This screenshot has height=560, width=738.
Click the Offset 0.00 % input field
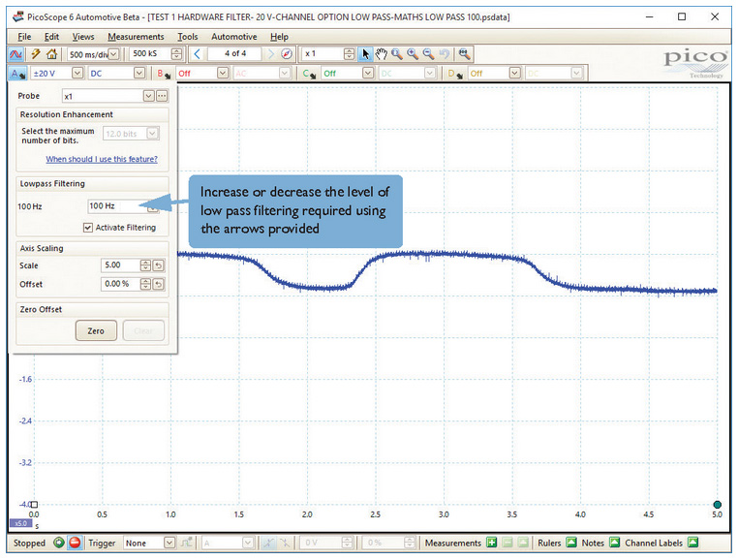[x=120, y=285]
